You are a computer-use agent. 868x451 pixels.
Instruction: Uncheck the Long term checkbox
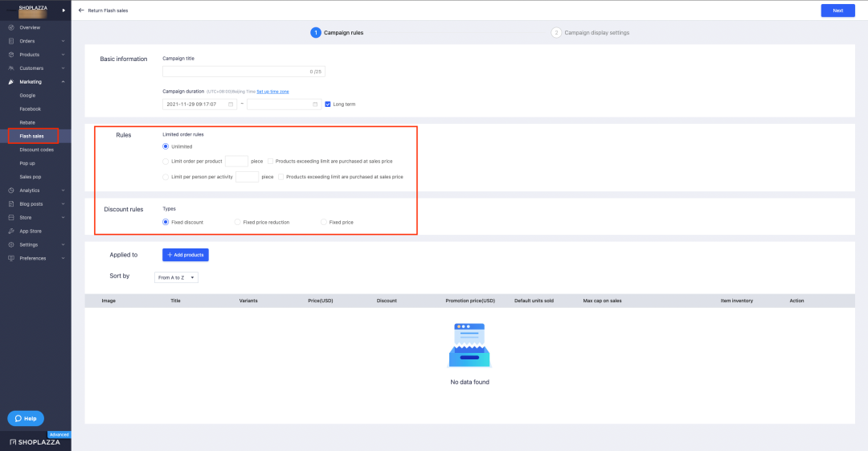(x=328, y=105)
